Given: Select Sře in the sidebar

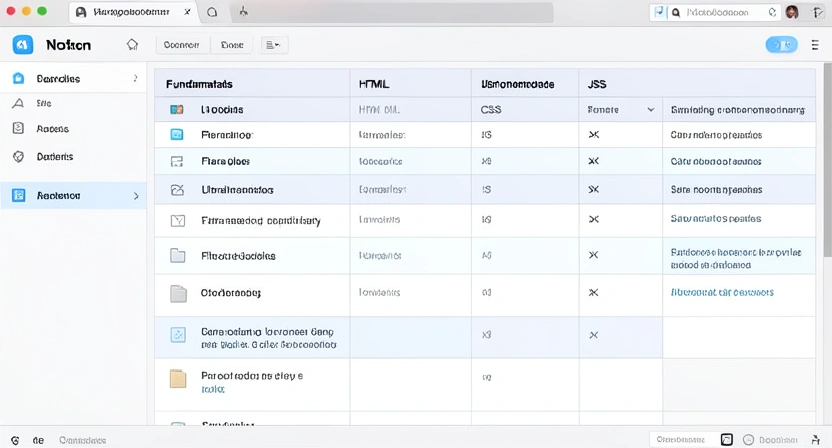Looking at the screenshot, I should point(44,103).
